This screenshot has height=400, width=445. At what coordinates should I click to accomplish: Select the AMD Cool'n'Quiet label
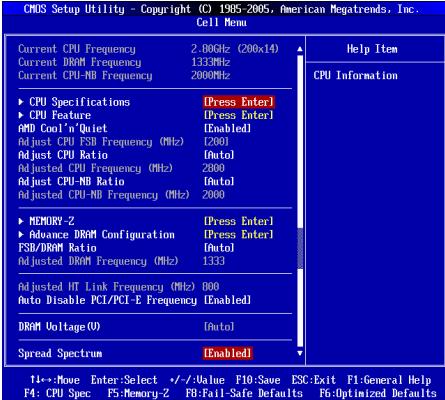(x=63, y=129)
